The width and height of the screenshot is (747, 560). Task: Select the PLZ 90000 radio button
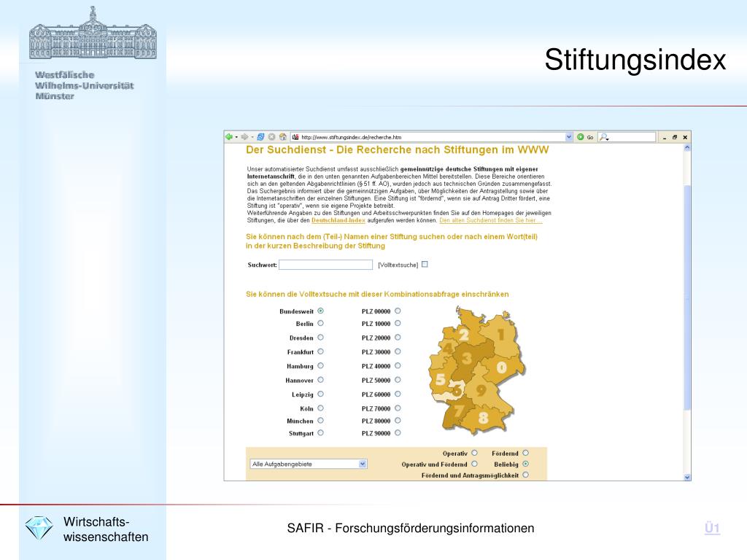[x=398, y=433]
